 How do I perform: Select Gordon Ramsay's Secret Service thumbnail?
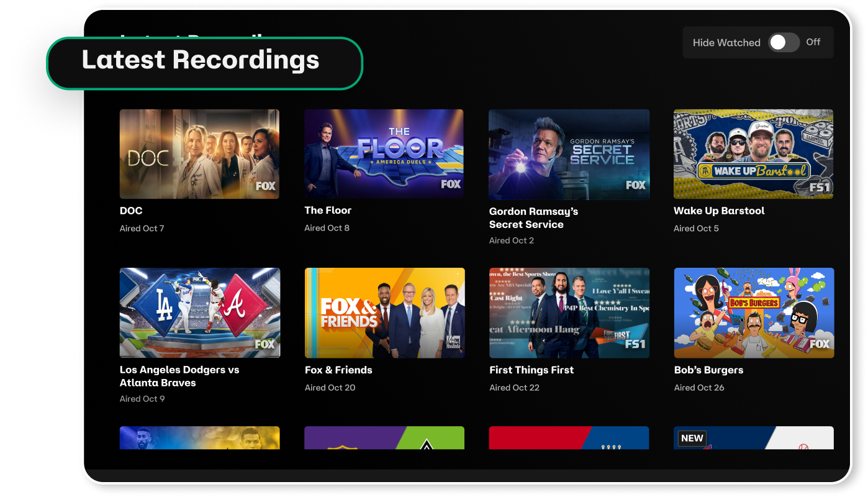pos(569,154)
